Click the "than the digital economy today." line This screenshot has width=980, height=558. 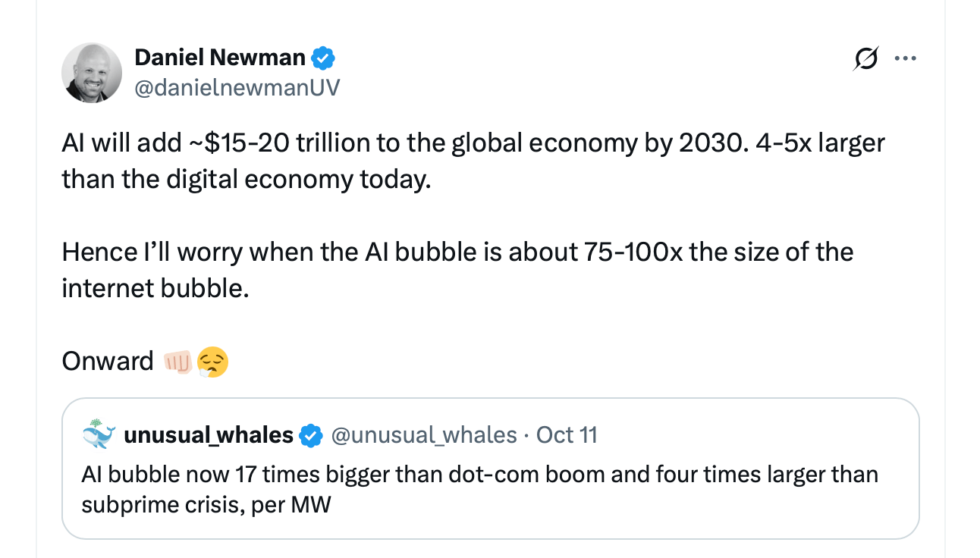246,179
